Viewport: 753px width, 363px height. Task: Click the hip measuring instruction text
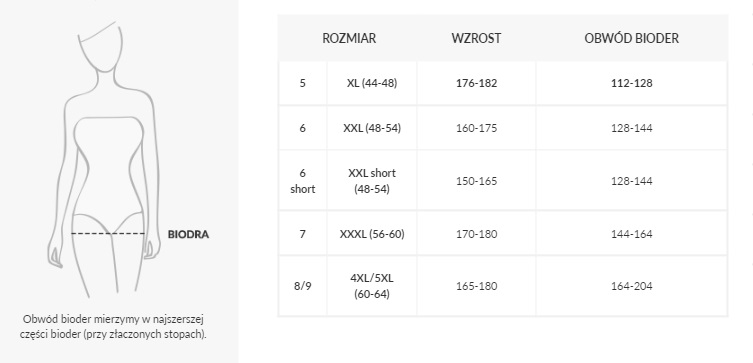[113, 327]
